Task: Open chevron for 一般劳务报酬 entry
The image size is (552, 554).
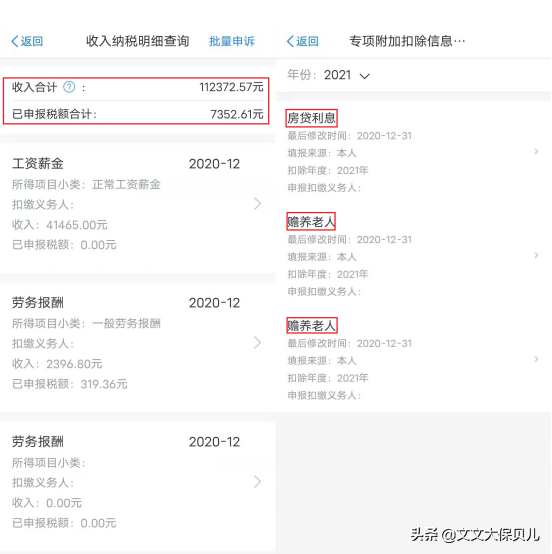Action: [258, 343]
